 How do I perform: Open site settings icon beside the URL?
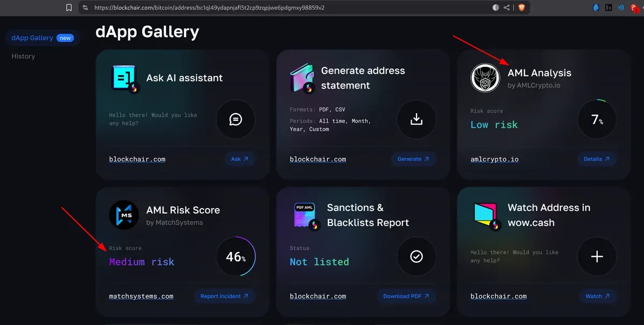(85, 8)
